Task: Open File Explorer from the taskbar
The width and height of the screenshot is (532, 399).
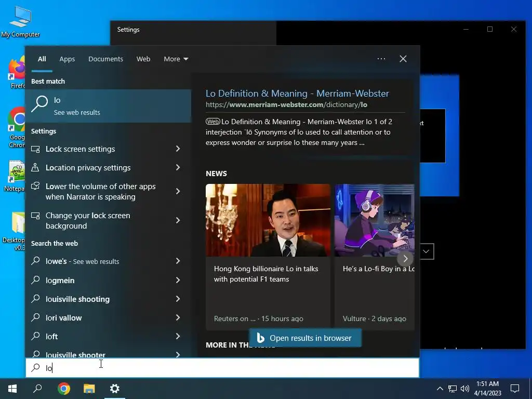Action: [89, 389]
